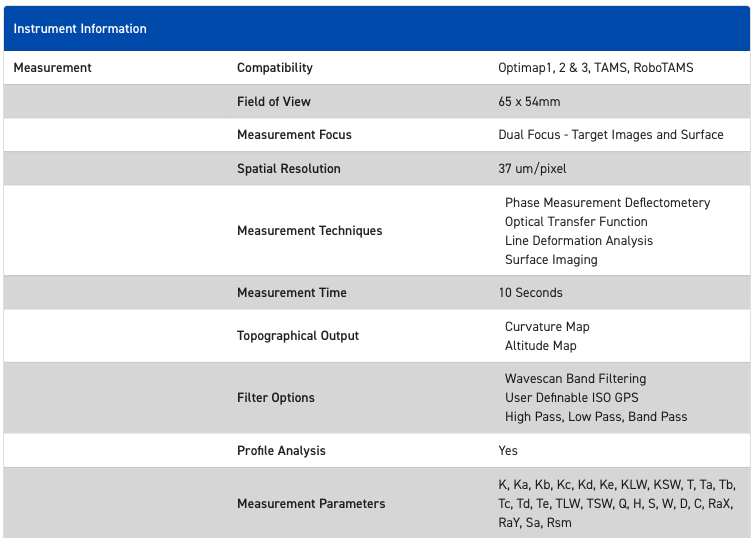Click the Optimap1, 2 & 3, TAMS, RoboTAMS value
This screenshot has width=755, height=538.
coord(595,68)
